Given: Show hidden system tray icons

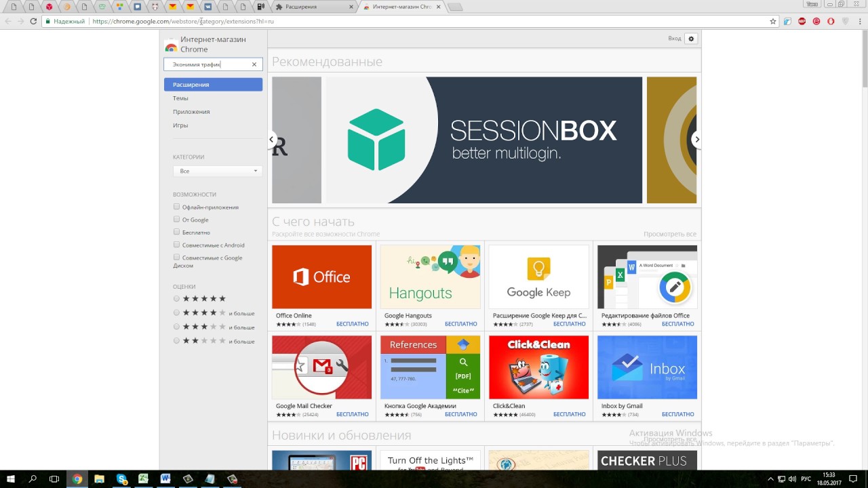Looking at the screenshot, I should (770, 479).
